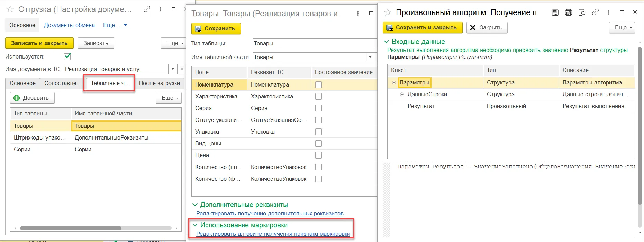Star the Произвольный алгоритм window
This screenshot has height=242, width=644.
(388, 12)
